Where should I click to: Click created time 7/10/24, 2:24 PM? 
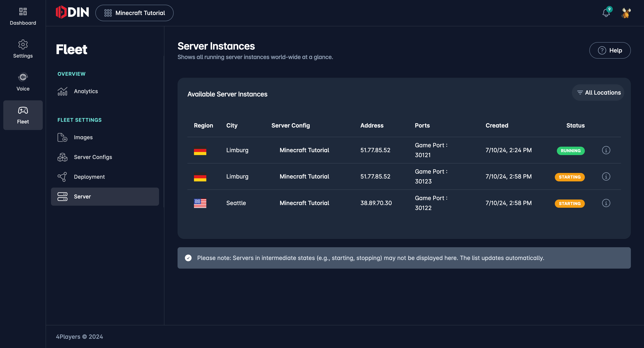[509, 150]
